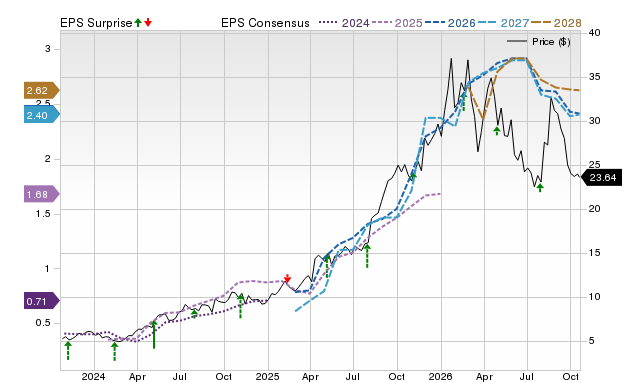This screenshot has height=382, width=640.
Task: Click the red negative surprise marker near 2025
Action: (x=287, y=278)
